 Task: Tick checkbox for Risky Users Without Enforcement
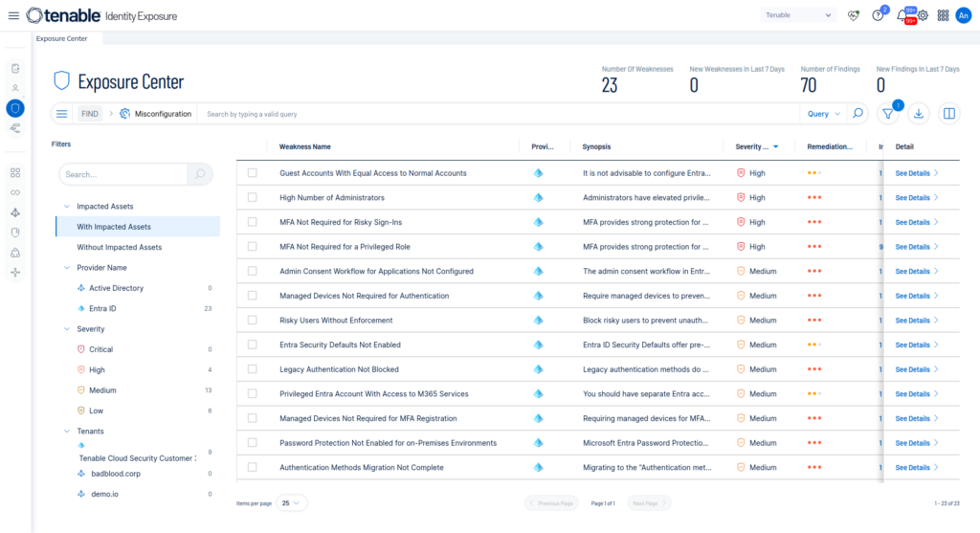(x=252, y=320)
